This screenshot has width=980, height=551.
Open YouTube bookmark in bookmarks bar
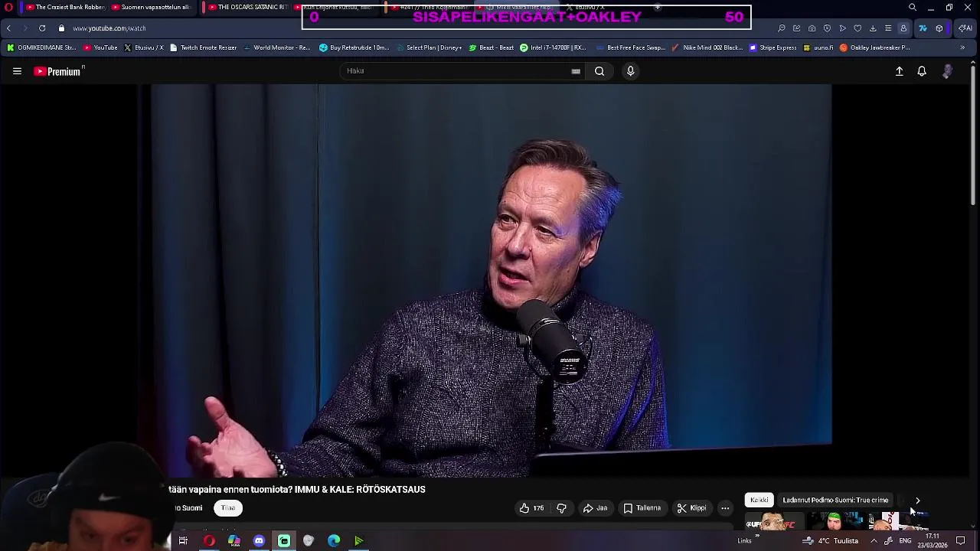(x=100, y=47)
